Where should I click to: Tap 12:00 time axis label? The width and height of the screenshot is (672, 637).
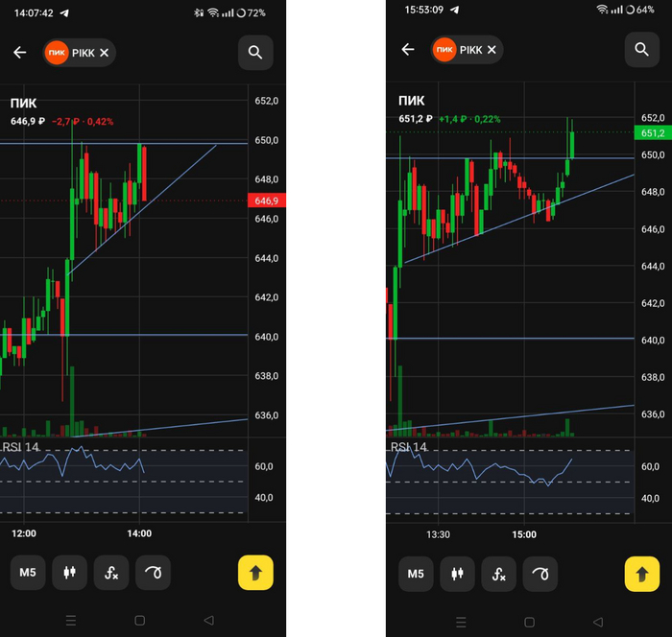click(x=24, y=533)
